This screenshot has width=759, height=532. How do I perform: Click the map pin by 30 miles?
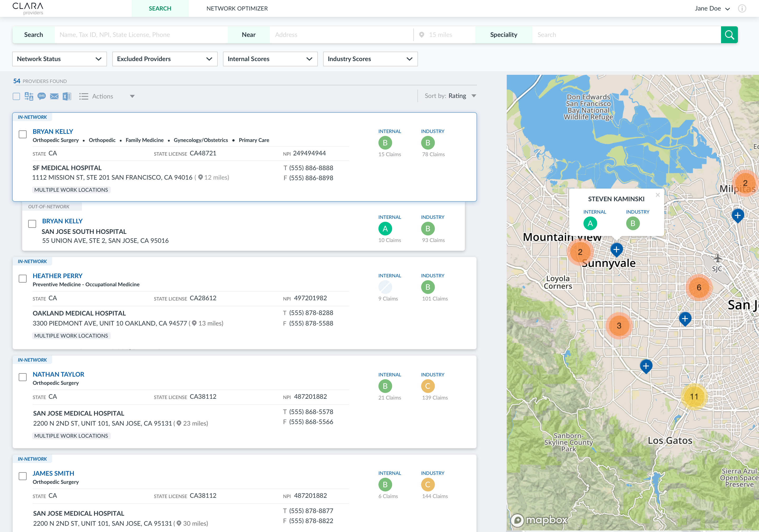coord(179,523)
